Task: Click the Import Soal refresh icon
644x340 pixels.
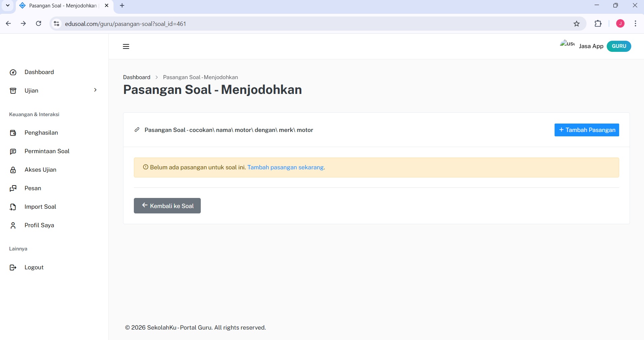Action: pos(13,207)
